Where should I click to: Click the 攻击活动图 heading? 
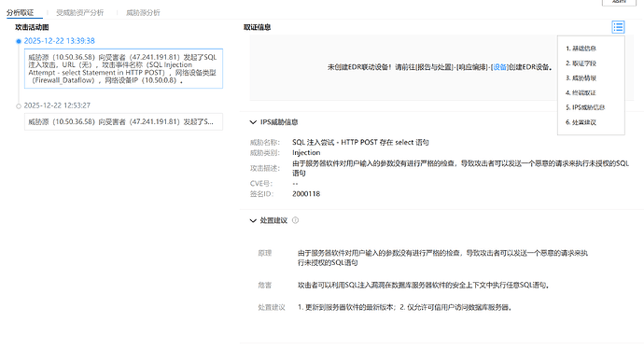click(32, 27)
